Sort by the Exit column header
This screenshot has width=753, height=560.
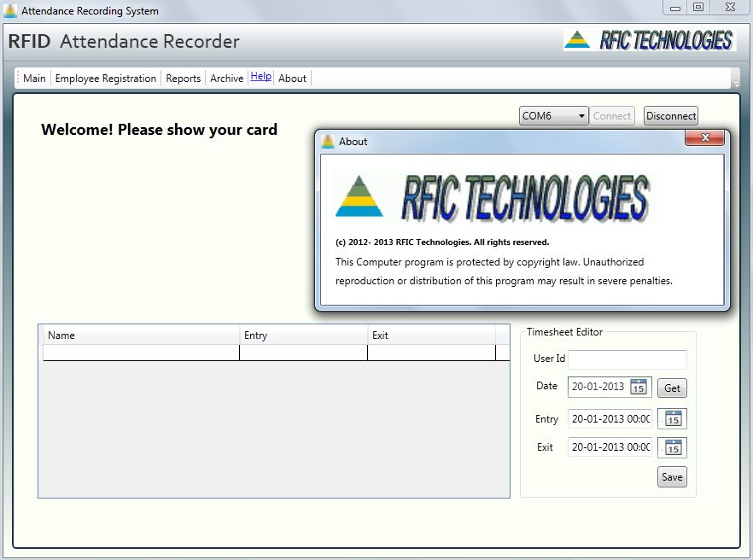431,335
